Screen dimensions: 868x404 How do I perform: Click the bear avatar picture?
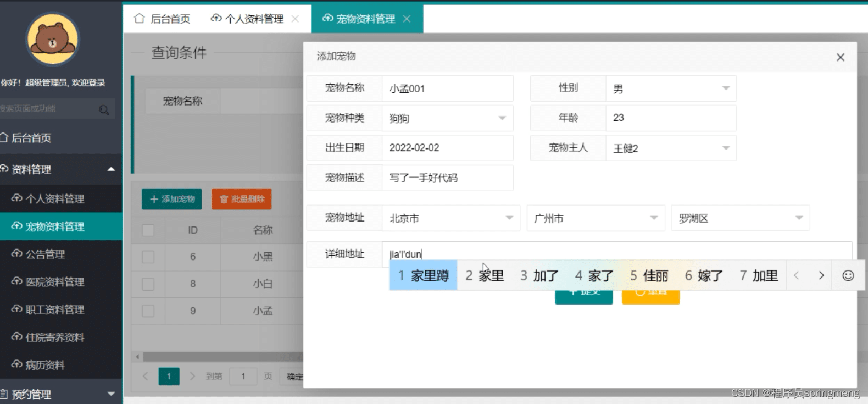pos(53,40)
